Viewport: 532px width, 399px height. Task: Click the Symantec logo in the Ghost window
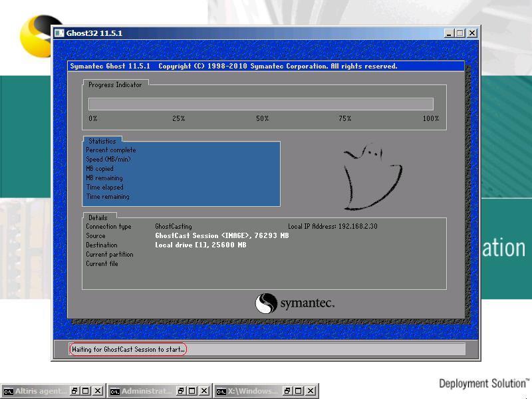(x=295, y=304)
